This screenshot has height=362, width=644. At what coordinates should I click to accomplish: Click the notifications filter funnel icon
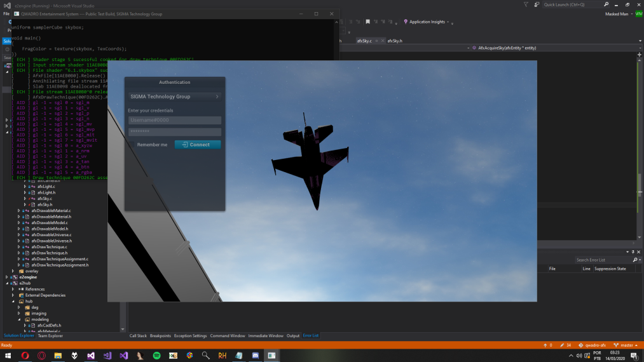[526, 4]
